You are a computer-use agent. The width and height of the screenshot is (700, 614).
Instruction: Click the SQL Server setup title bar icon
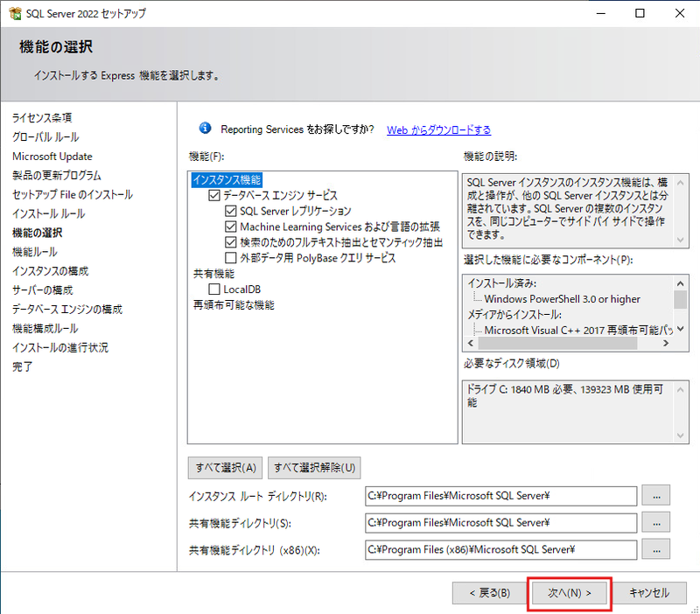click(15, 13)
